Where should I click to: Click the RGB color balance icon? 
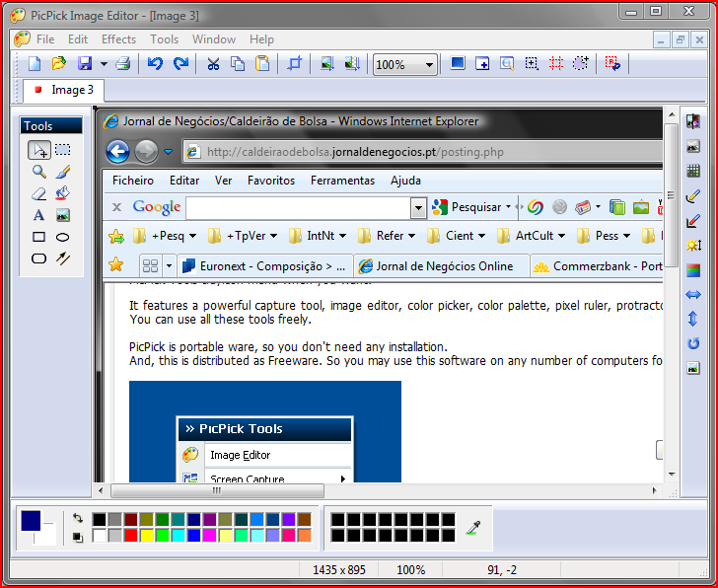[693, 270]
